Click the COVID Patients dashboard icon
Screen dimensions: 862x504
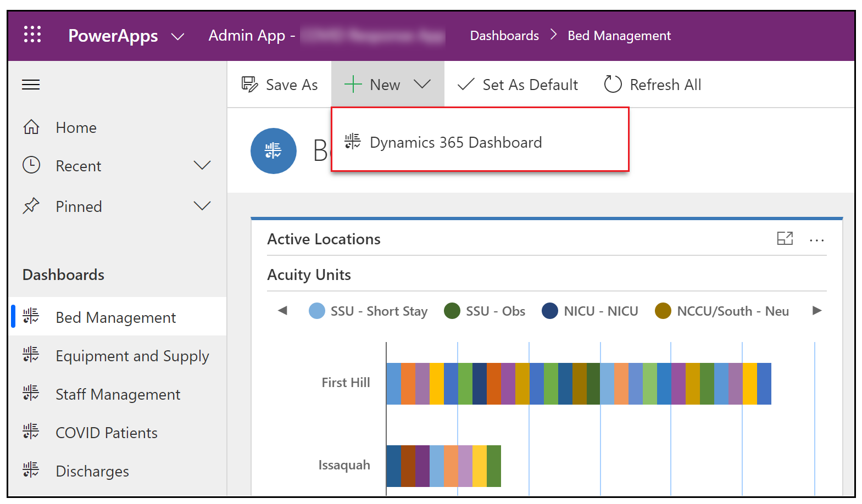pos(31,432)
